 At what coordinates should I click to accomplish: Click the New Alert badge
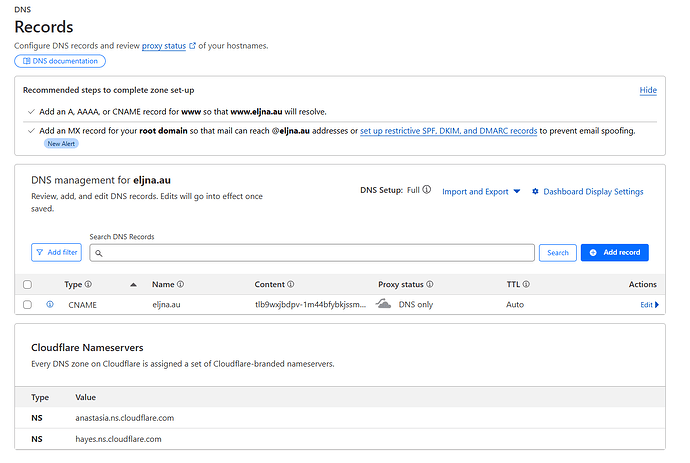61,143
